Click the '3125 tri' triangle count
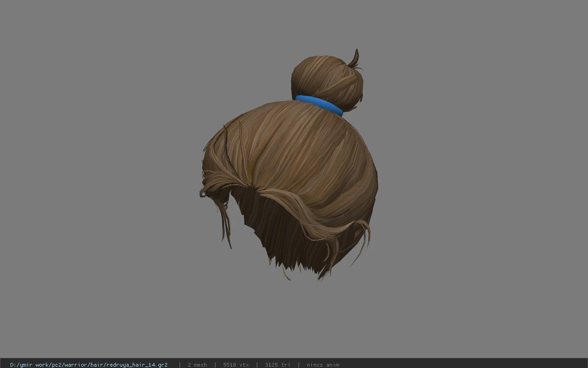The height and width of the screenshot is (368, 588). (277, 365)
